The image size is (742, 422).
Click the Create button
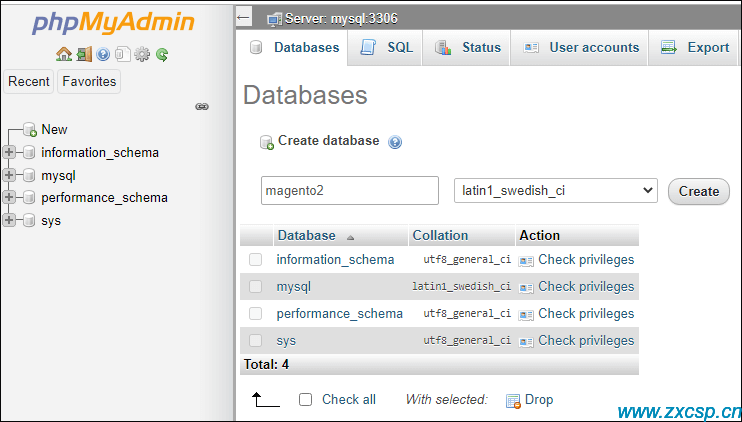[x=698, y=191]
